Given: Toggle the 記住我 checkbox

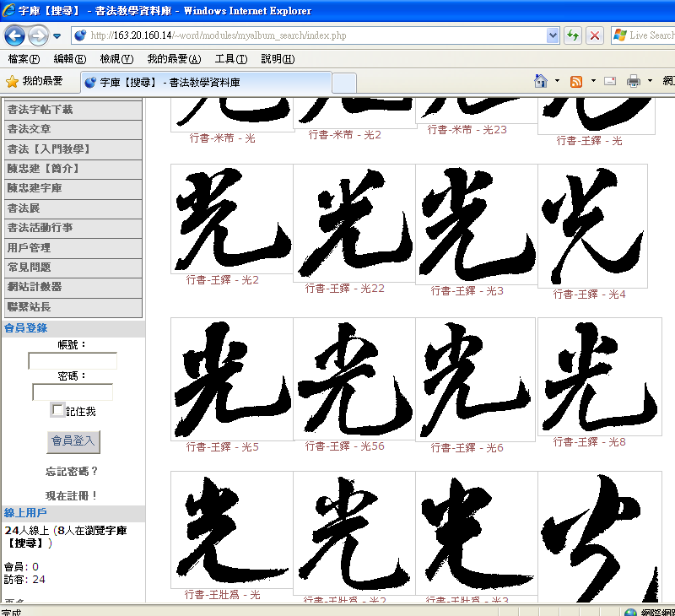Looking at the screenshot, I should coord(57,410).
